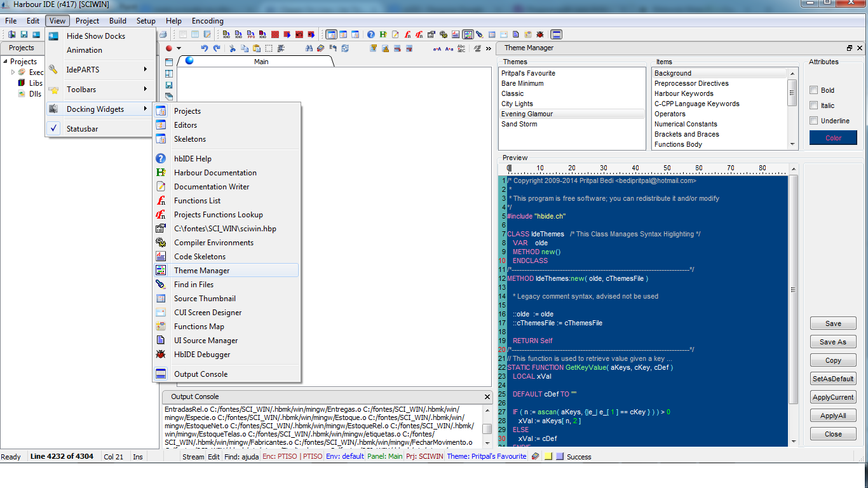Click the Output Console toolbar icon
This screenshot has height=488, width=868.
[x=556, y=34]
